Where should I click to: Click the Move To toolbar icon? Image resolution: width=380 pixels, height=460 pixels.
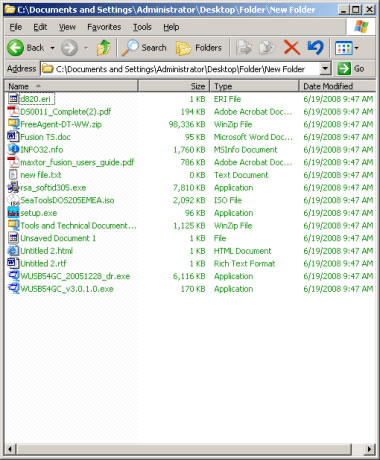(x=244, y=48)
